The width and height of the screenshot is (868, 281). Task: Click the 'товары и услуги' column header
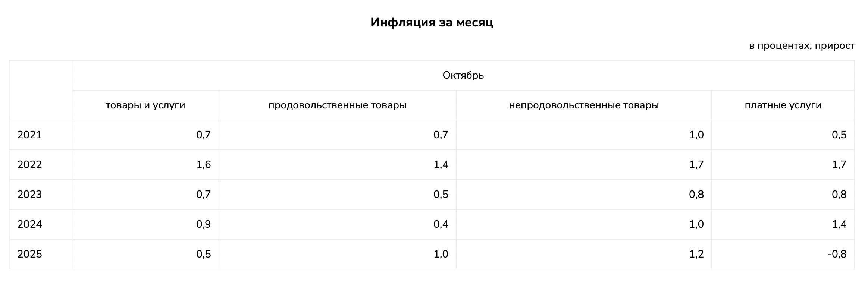145,105
